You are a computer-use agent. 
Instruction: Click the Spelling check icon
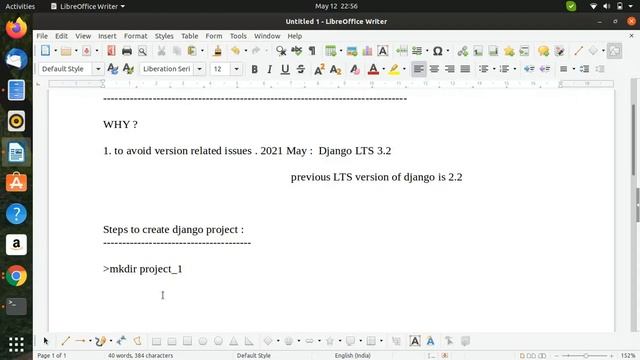point(296,51)
